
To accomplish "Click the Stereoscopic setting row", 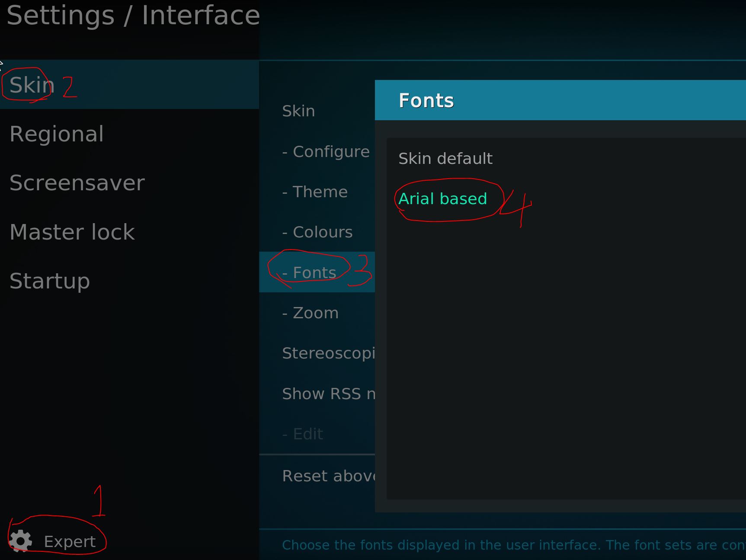I will (x=317, y=353).
